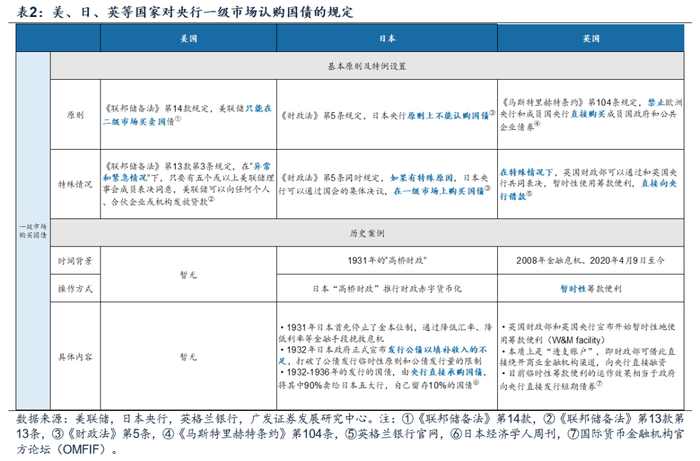Click the '目前临时性筹款便利' bullet
This screenshot has height=461, width=700.
(588, 379)
